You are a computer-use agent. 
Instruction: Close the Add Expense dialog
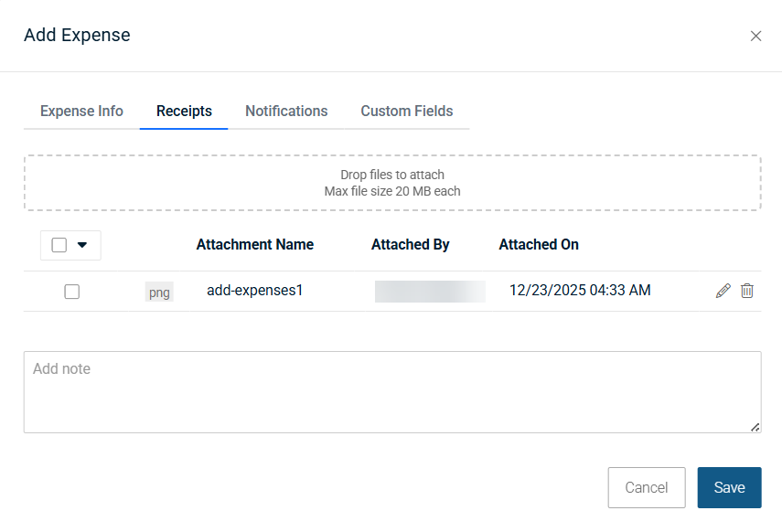coord(755,36)
